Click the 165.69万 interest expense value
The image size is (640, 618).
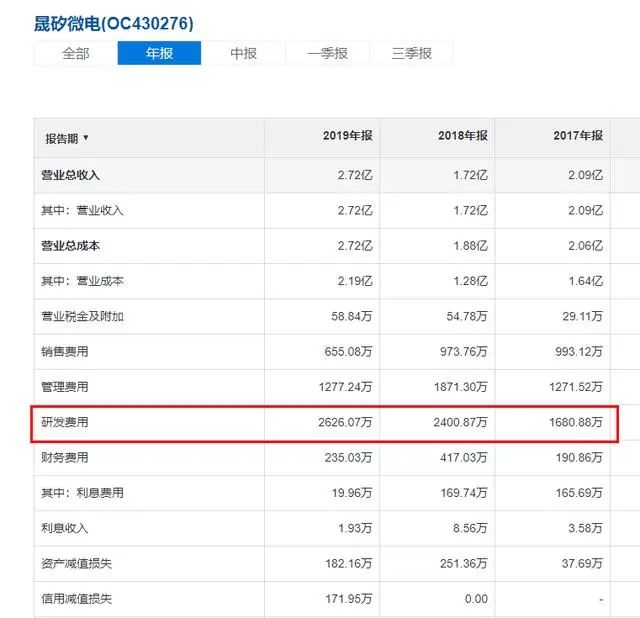(x=579, y=493)
